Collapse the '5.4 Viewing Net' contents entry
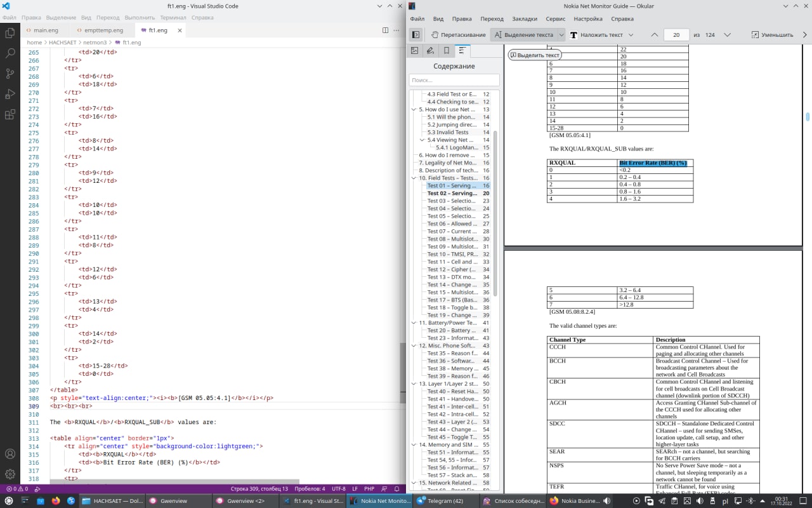The width and height of the screenshot is (812, 508). (x=422, y=140)
